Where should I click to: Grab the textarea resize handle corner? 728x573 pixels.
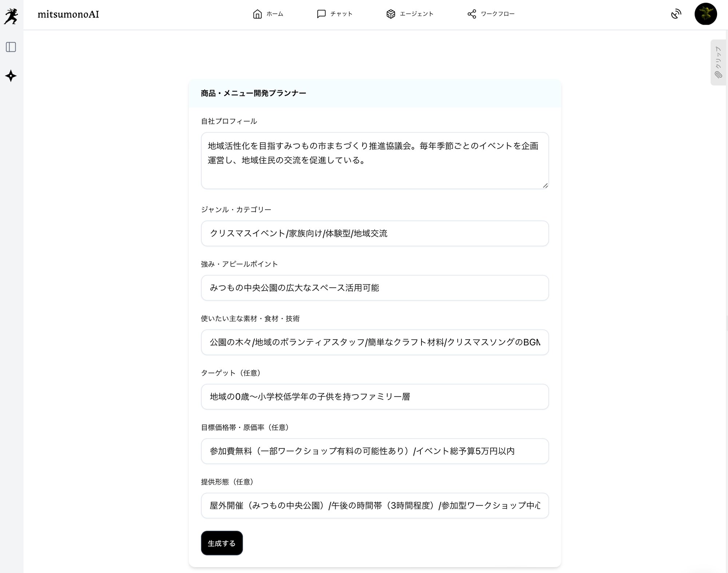545,186
